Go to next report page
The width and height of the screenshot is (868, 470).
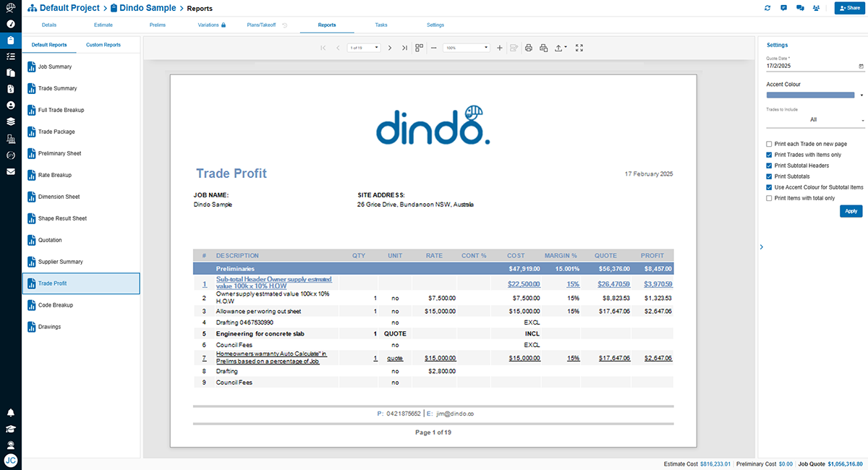click(x=390, y=48)
